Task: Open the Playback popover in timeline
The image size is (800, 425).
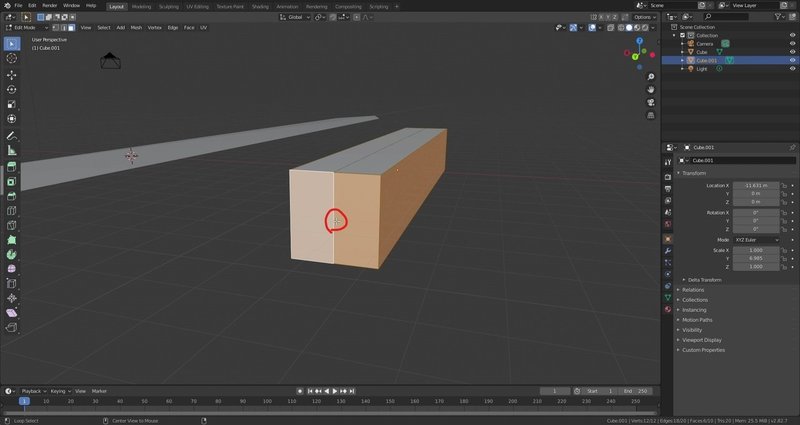Action: tap(33, 391)
